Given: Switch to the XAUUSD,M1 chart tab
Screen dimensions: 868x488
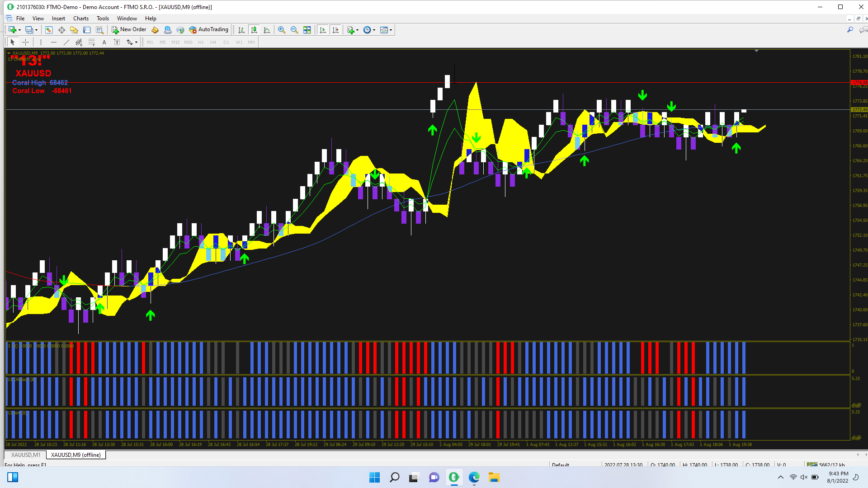Looking at the screenshot, I should [x=26, y=455].
